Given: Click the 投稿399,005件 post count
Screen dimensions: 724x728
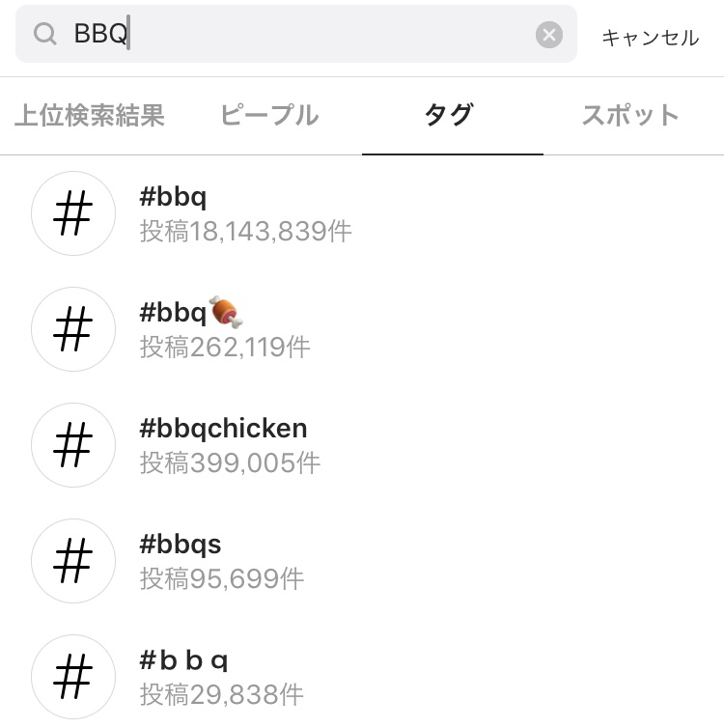Looking at the screenshot, I should click(231, 463).
